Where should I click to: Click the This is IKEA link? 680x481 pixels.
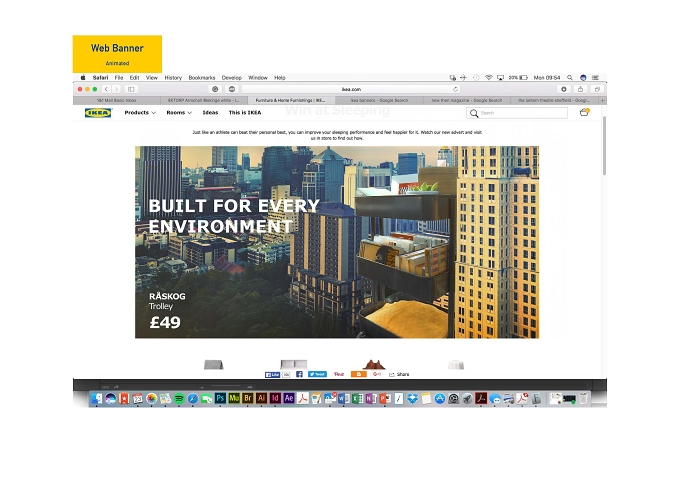coord(245,113)
